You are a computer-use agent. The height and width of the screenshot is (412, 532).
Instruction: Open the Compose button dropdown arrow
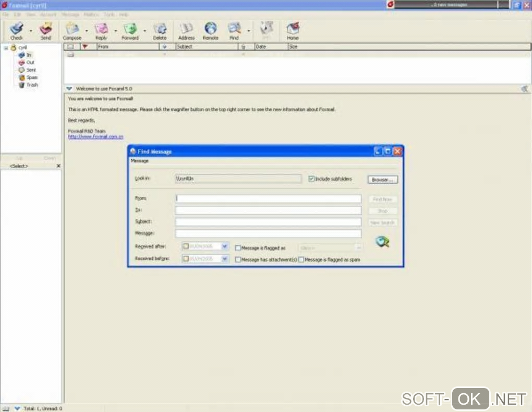click(87, 31)
